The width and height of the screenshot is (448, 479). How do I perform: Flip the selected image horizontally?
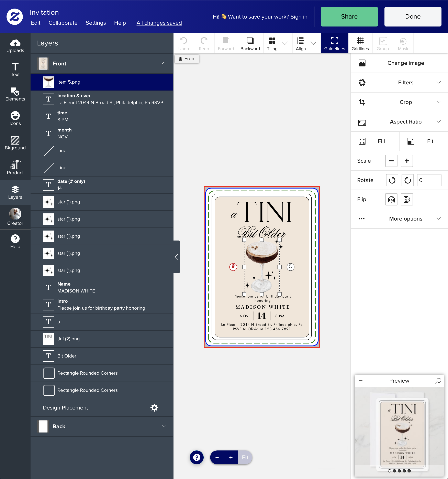coord(391,199)
